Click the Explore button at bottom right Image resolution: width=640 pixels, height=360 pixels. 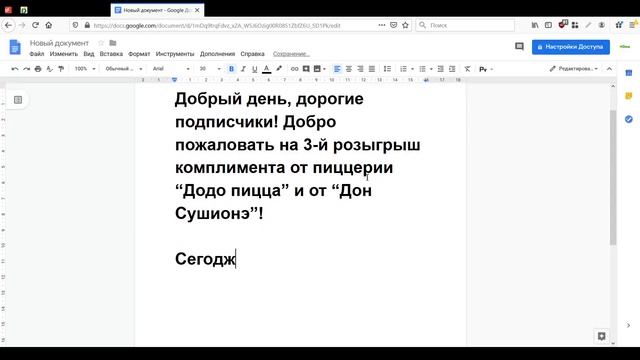point(601,336)
